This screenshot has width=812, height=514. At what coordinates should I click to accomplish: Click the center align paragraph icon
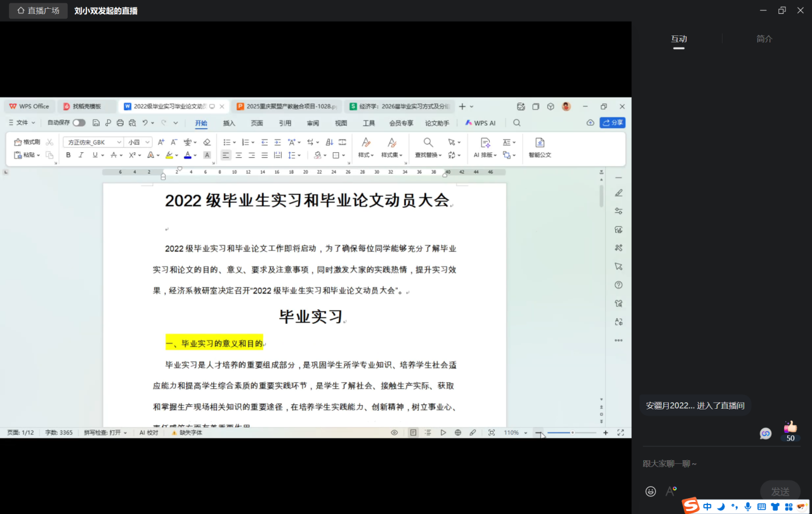pos(239,155)
